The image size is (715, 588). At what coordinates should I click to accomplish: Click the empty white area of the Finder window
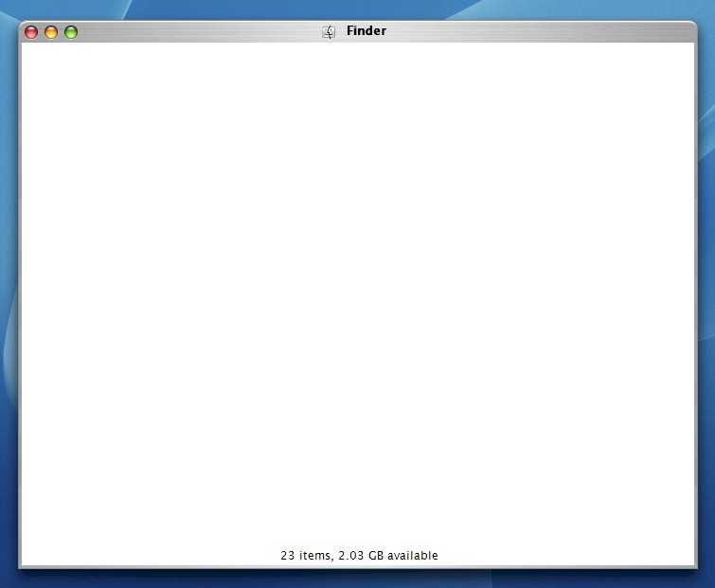(x=358, y=292)
